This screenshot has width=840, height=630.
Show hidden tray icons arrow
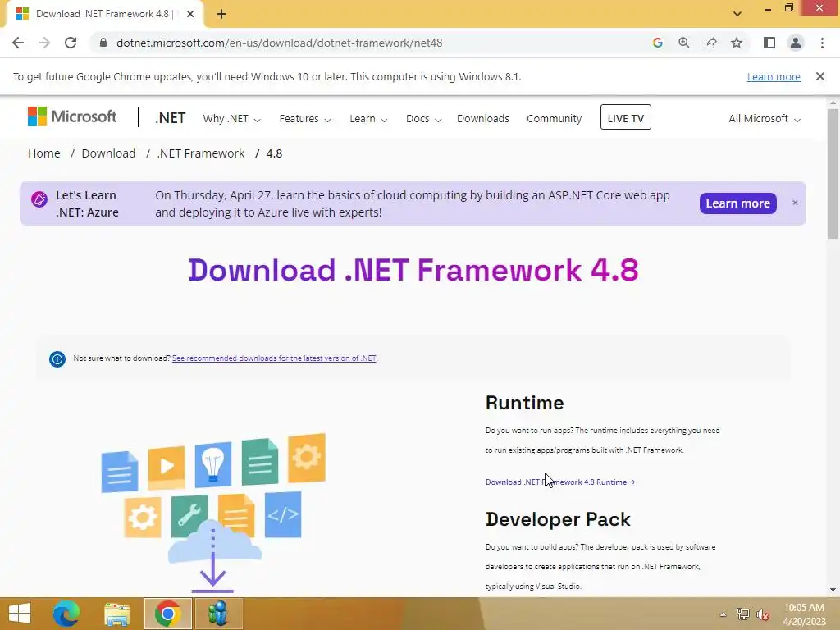coord(723,614)
